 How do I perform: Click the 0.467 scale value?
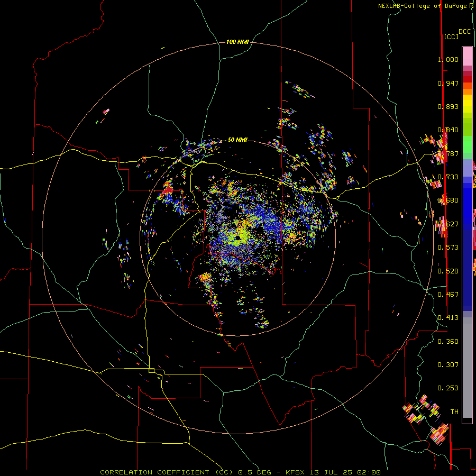(448, 295)
